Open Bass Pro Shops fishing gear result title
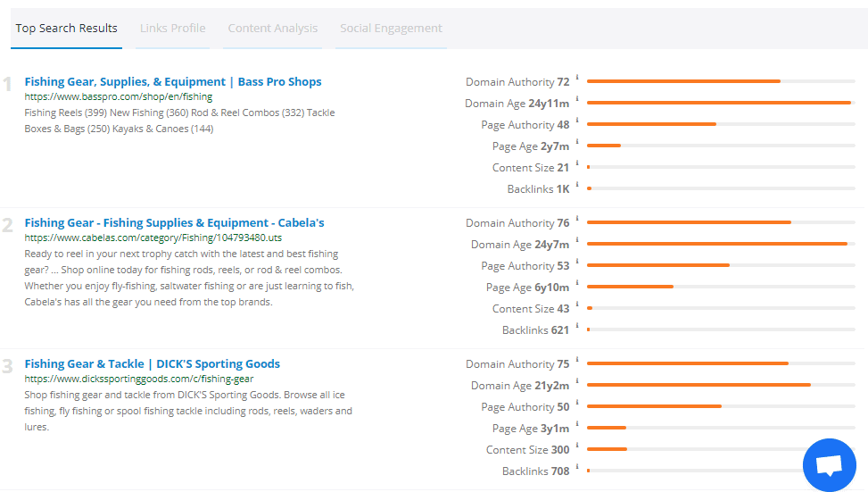 tap(173, 81)
